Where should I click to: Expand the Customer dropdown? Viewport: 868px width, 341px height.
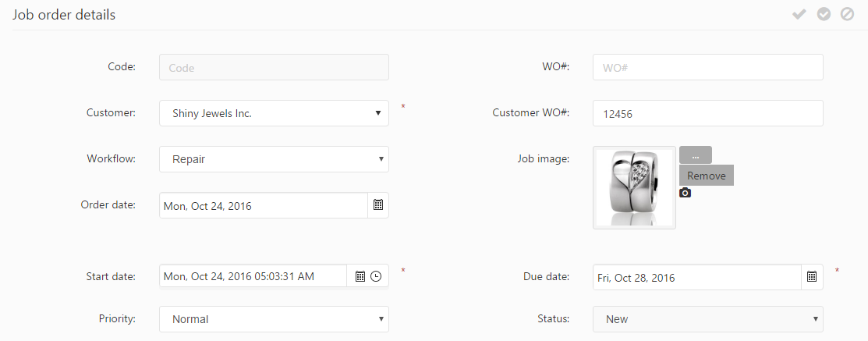274,113
